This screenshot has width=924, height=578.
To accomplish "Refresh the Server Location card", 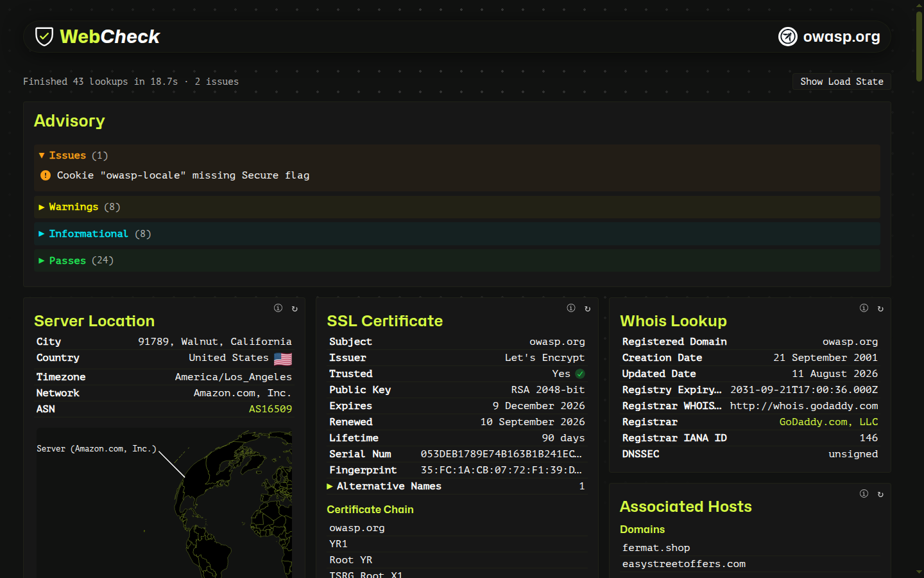I will coord(295,309).
